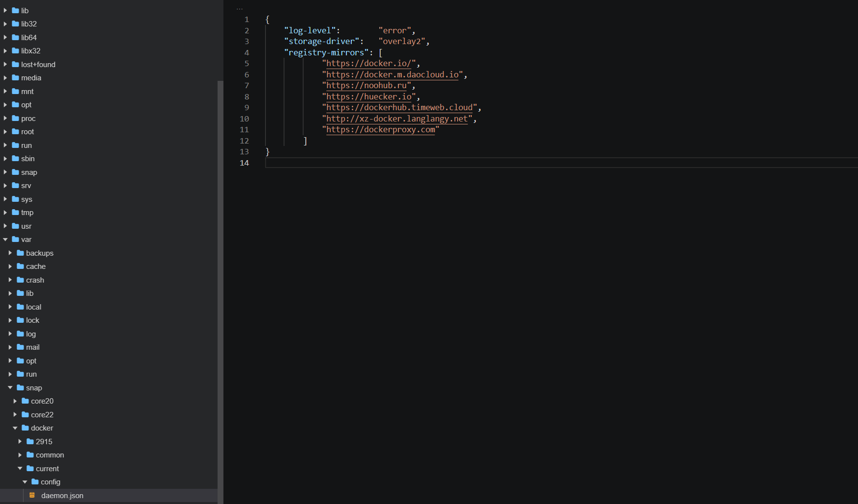Click line number 14 in gutter
This screenshot has height=504, width=858.
244,163
